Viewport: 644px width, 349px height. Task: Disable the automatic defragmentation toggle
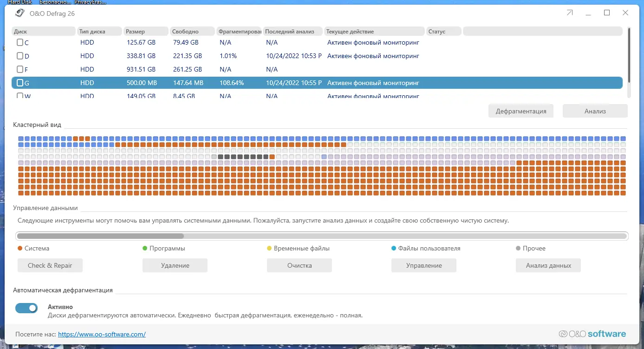26,308
